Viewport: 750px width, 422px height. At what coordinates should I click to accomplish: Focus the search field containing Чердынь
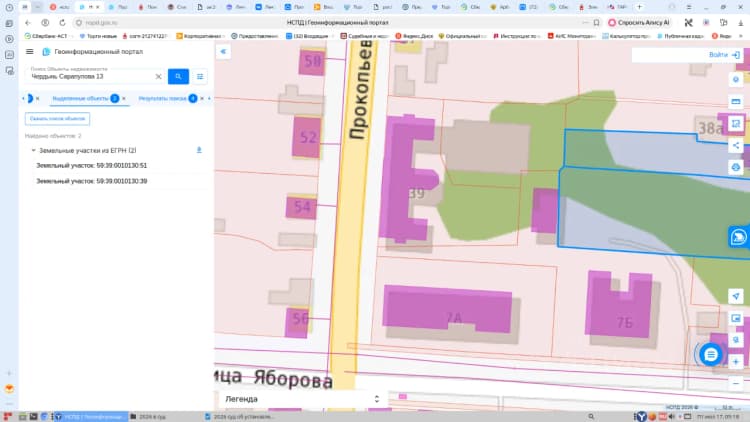[x=91, y=77]
